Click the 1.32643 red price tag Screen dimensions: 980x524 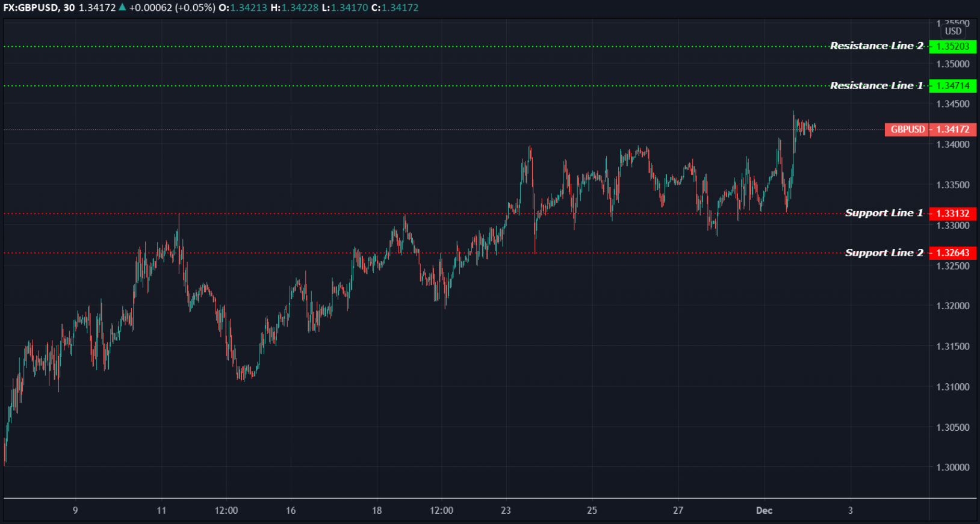pyautogui.click(x=953, y=253)
